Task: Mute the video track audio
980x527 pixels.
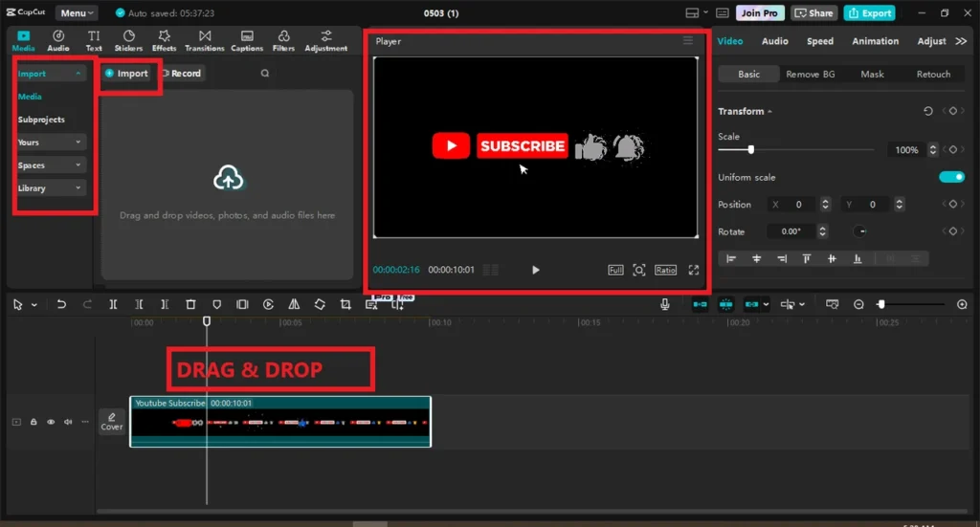Action: click(68, 422)
